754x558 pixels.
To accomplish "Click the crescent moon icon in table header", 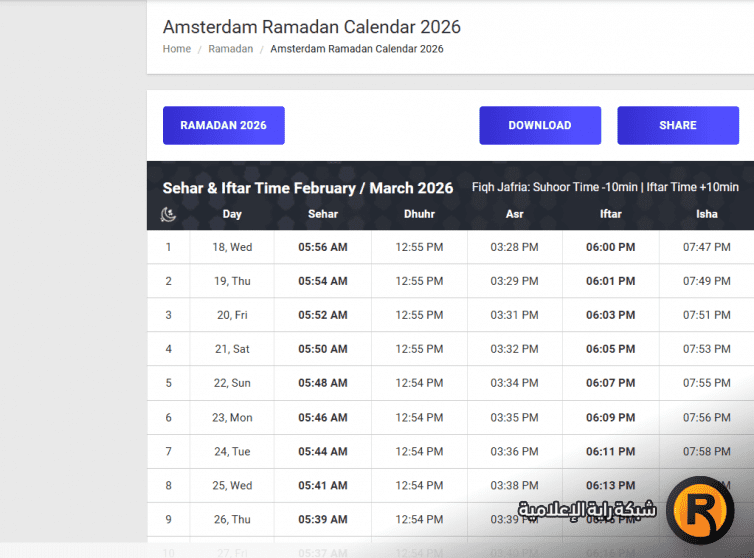I will [x=168, y=214].
